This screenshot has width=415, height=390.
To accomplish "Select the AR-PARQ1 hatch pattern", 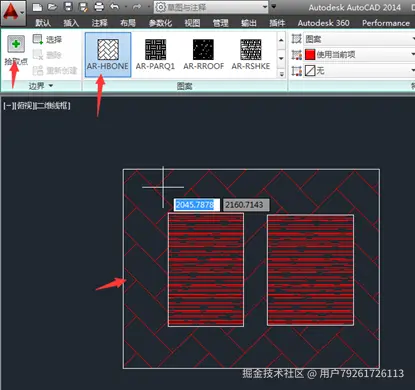I will 155,55.
